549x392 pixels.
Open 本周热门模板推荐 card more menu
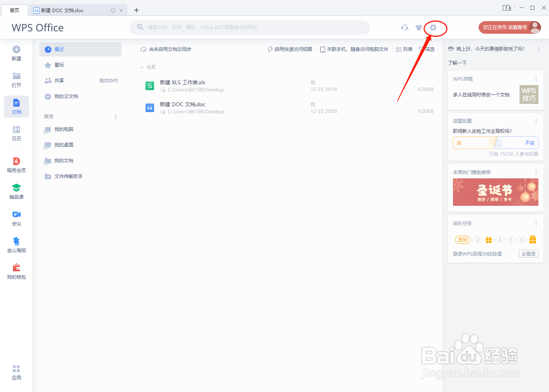point(536,172)
